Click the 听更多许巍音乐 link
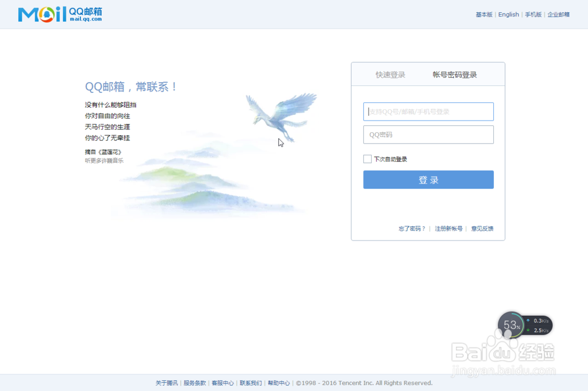Screen dimensions: 588x391 coord(104,161)
